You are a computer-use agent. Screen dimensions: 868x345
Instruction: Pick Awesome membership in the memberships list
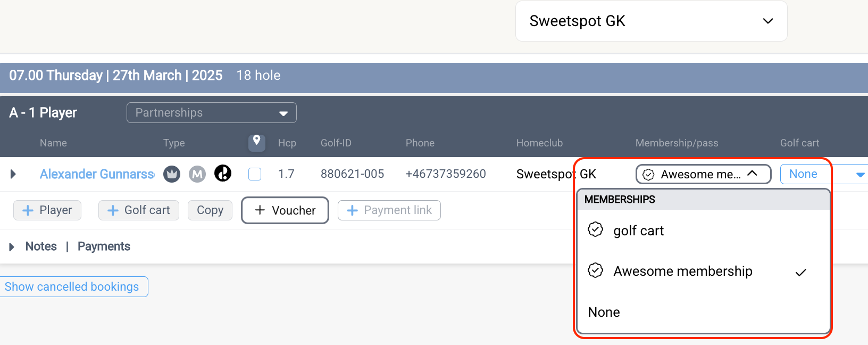pyautogui.click(x=683, y=272)
